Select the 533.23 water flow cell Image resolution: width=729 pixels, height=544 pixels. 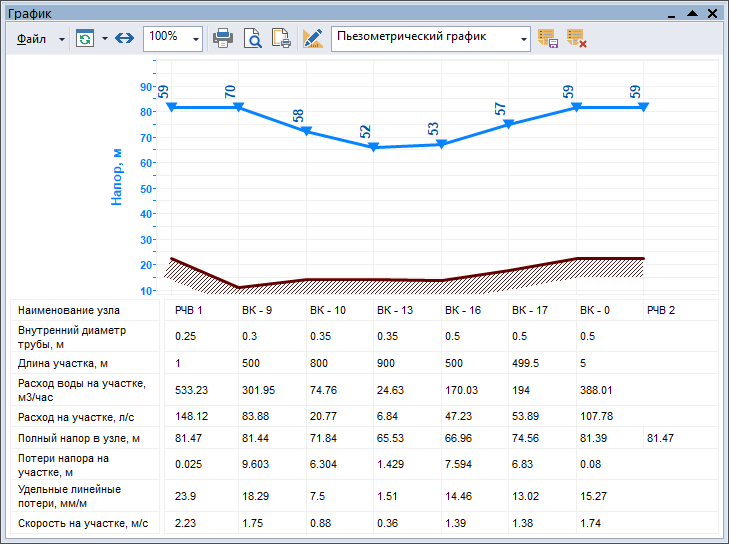click(192, 390)
